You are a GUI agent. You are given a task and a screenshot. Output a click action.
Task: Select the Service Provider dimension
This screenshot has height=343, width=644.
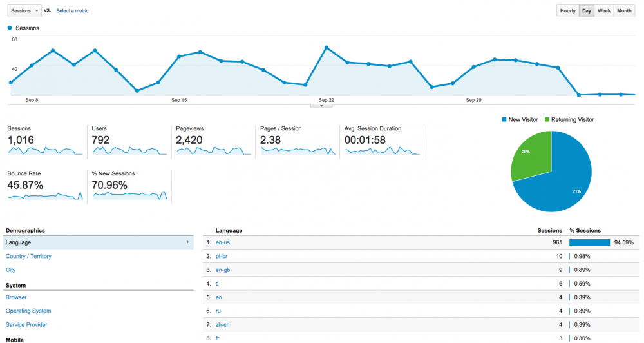pyautogui.click(x=26, y=325)
